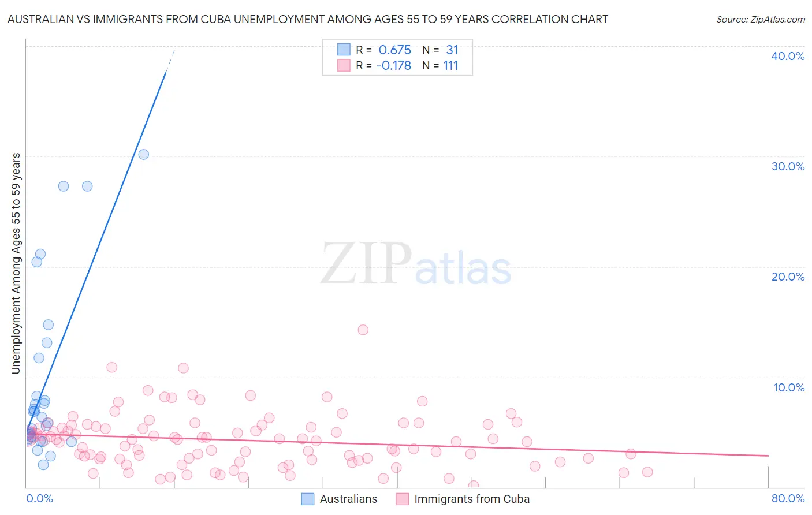
Task: Click the pink outlier point near 14%
Action: pyautogui.click(x=363, y=330)
